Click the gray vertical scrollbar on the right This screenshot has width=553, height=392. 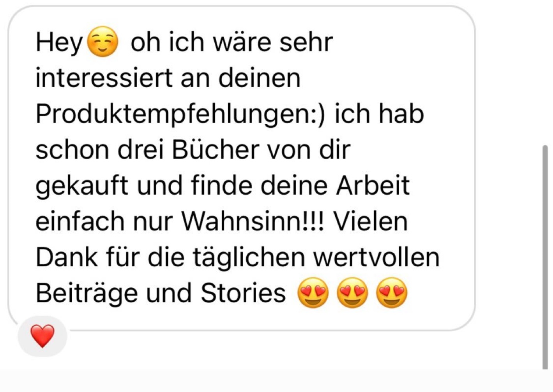click(x=545, y=257)
